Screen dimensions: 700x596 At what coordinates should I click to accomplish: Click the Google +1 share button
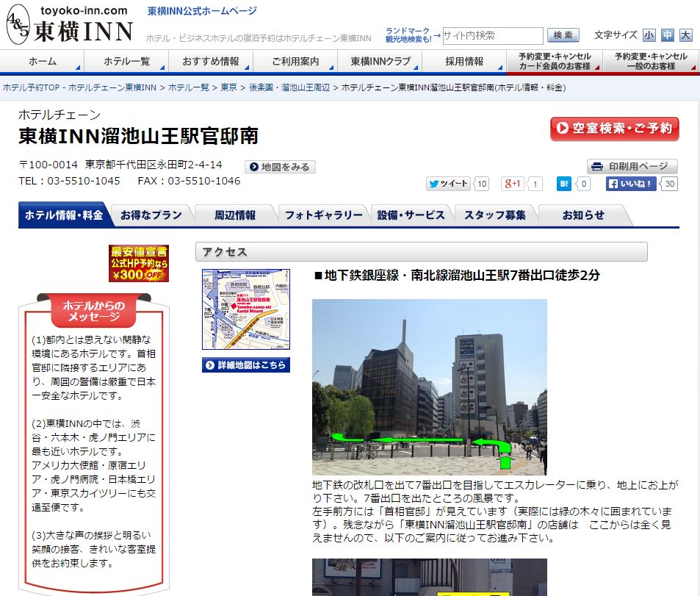tap(513, 184)
